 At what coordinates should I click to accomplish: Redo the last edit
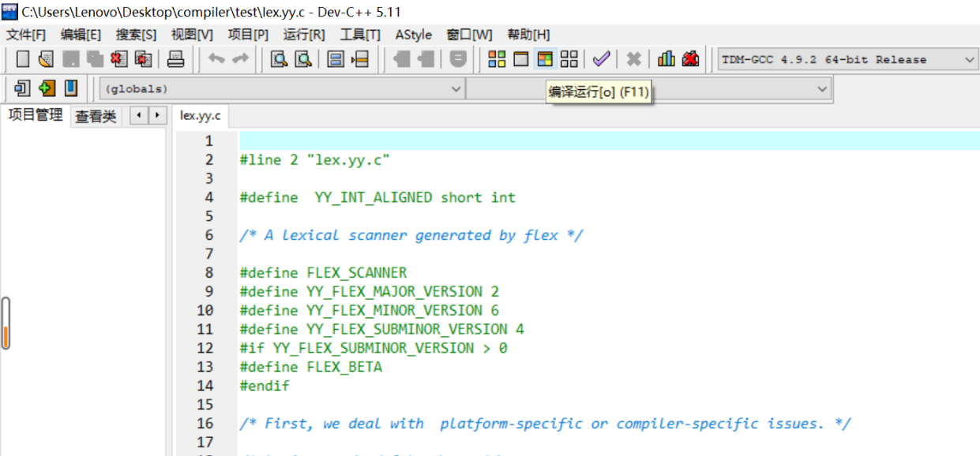coord(238,58)
